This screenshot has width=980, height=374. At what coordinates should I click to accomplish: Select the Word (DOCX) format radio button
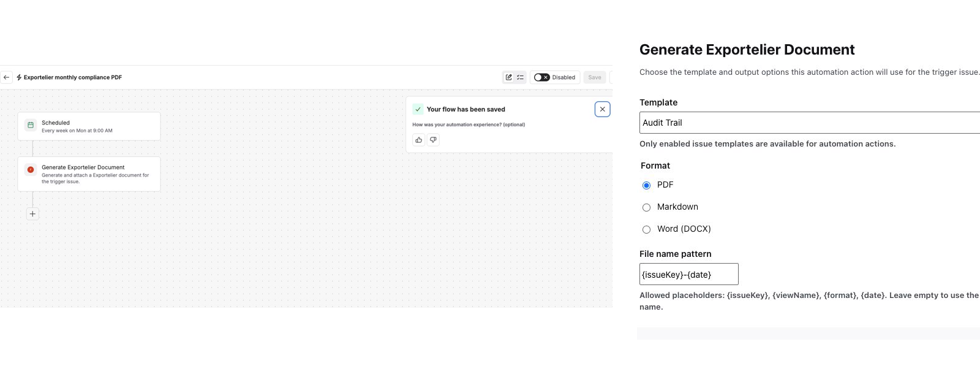click(x=646, y=229)
